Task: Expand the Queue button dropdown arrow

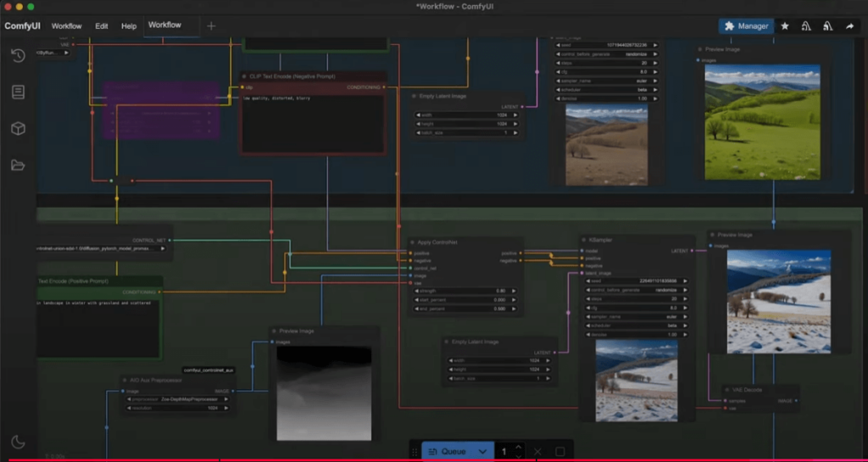Action: pyautogui.click(x=482, y=452)
